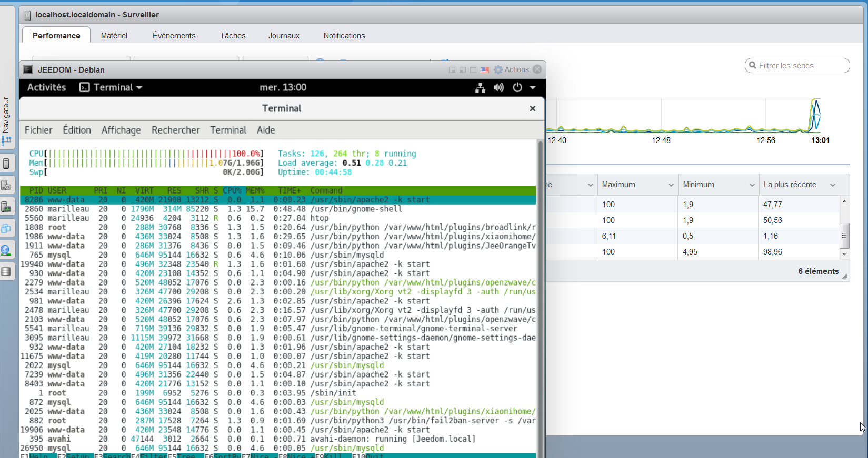Select the host icon in the sidebar
Image resolution: width=868 pixels, height=458 pixels.
6,164
